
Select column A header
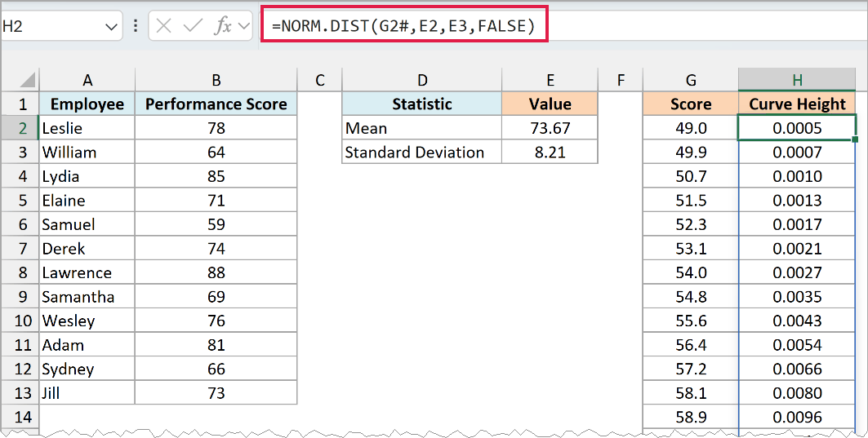point(87,80)
